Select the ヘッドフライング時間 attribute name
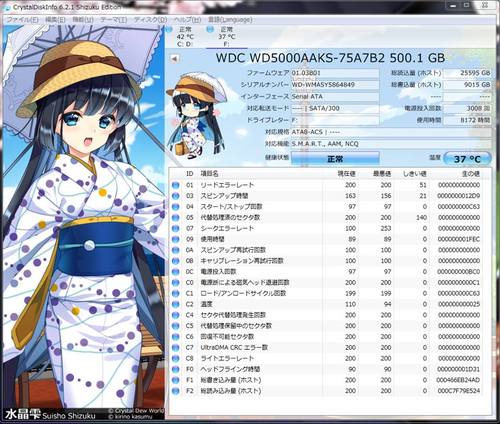Image resolution: width=500 pixels, height=424 pixels. click(230, 369)
